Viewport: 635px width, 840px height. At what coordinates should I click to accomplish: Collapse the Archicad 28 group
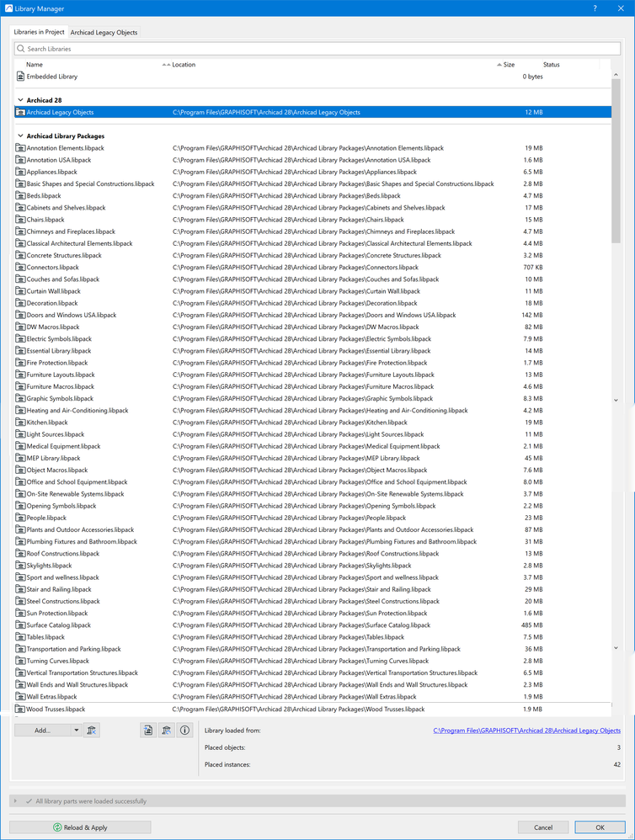21,100
